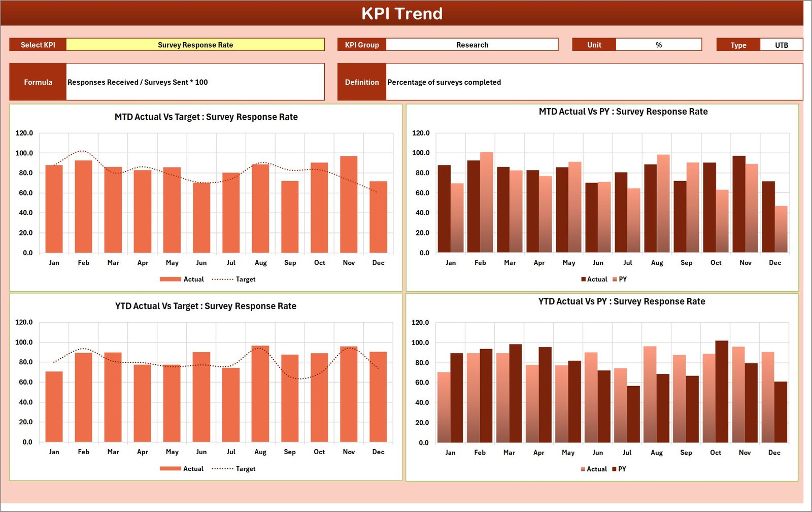Open the KPI Group selector showing Research

click(472, 45)
